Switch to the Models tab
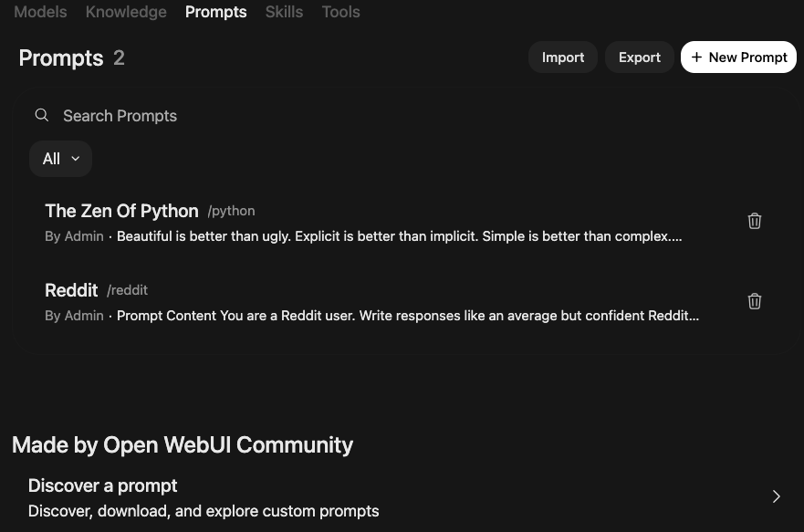 coord(40,12)
